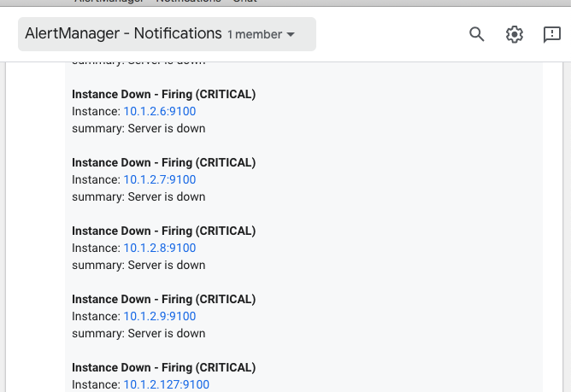Select summary text below 10.1.2.9:9100
The height and width of the screenshot is (392, 571).
(138, 333)
